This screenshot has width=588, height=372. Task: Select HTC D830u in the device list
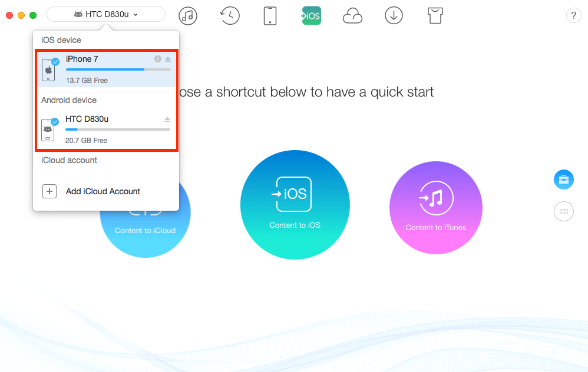tap(107, 129)
